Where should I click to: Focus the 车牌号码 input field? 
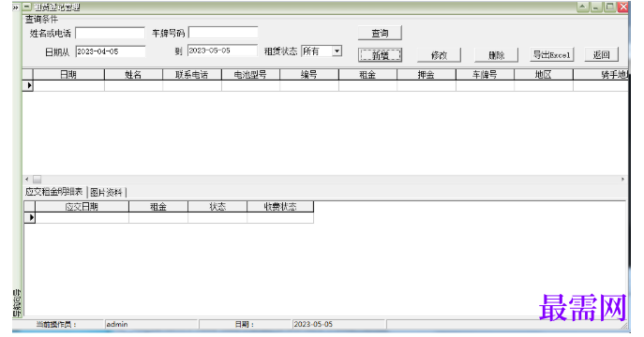point(223,33)
